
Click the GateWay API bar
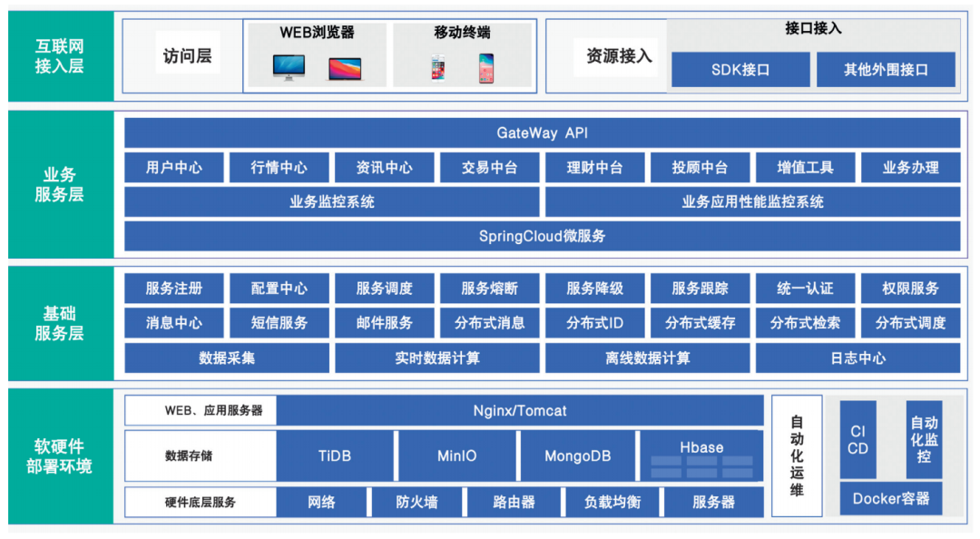coord(542,132)
